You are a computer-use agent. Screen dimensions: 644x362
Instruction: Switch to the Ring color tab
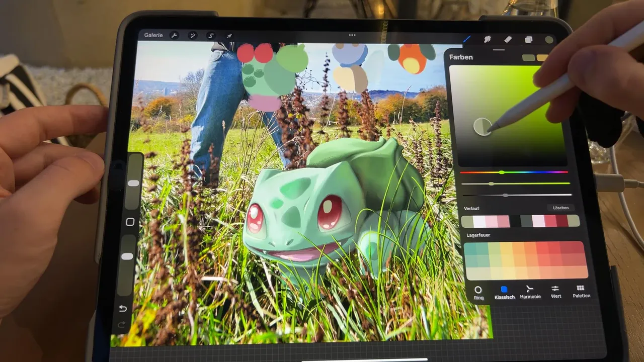tap(478, 293)
